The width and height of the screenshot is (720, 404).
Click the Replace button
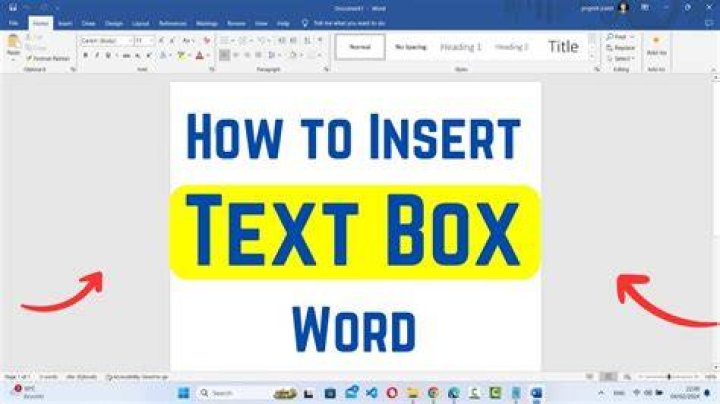tap(620, 48)
